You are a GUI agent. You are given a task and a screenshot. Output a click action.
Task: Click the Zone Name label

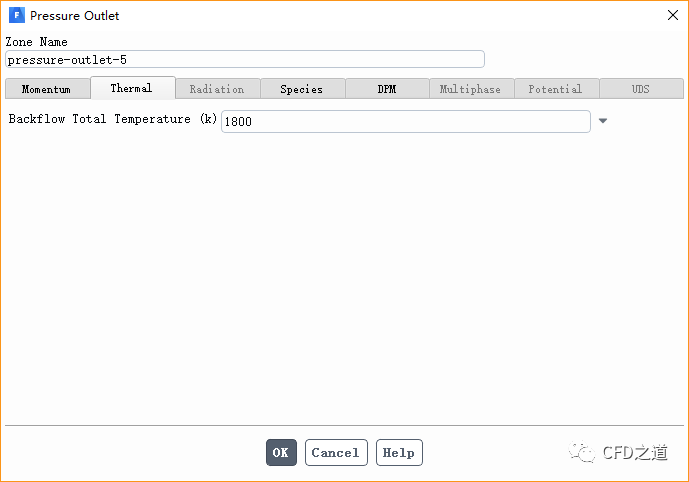[x=37, y=42]
